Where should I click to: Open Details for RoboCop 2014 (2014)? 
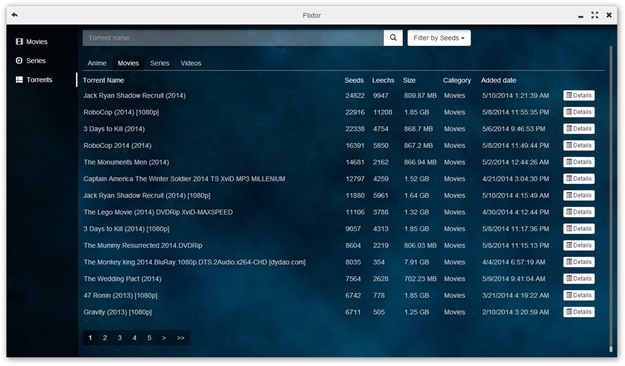(579, 146)
